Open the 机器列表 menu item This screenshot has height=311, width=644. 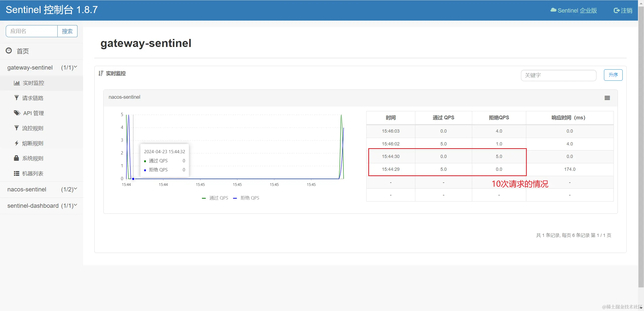[x=33, y=174]
